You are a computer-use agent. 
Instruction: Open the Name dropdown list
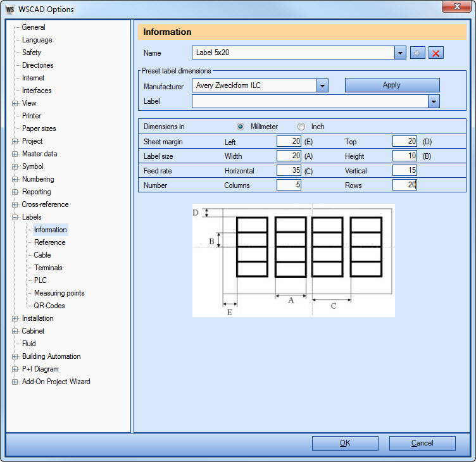click(x=400, y=53)
